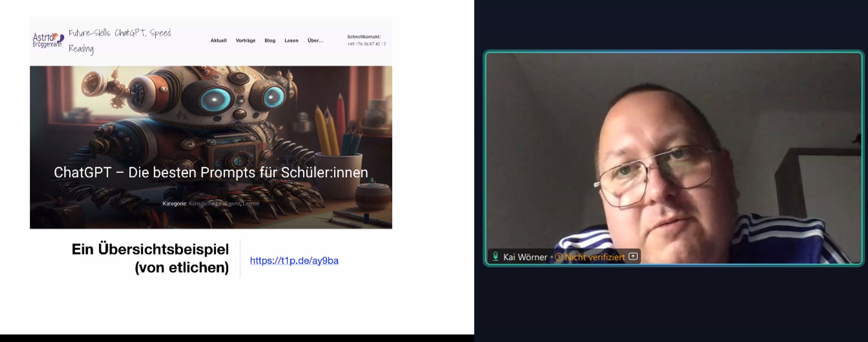Follow the https://t1p.de/ay9ba link
This screenshot has height=342, width=868.
click(x=294, y=261)
